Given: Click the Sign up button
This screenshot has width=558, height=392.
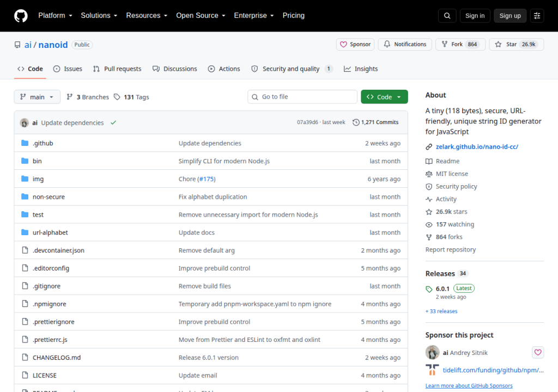Looking at the screenshot, I should coord(510,16).
